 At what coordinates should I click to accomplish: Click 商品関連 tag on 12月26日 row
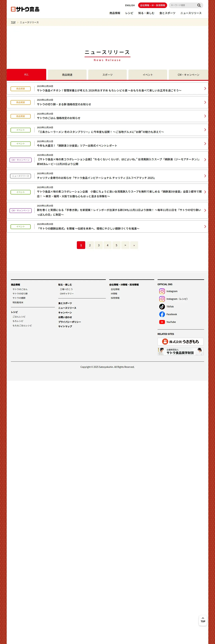pyautogui.click(x=21, y=88)
